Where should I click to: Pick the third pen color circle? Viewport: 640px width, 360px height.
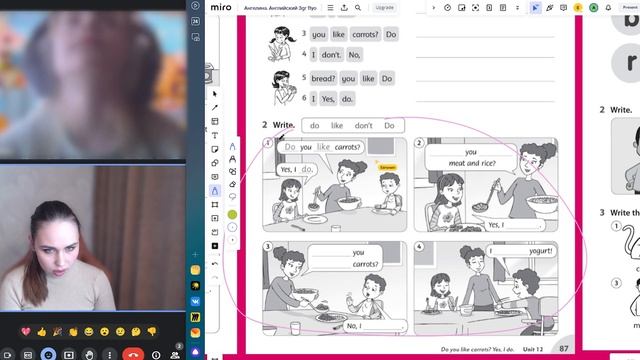coord(232,240)
